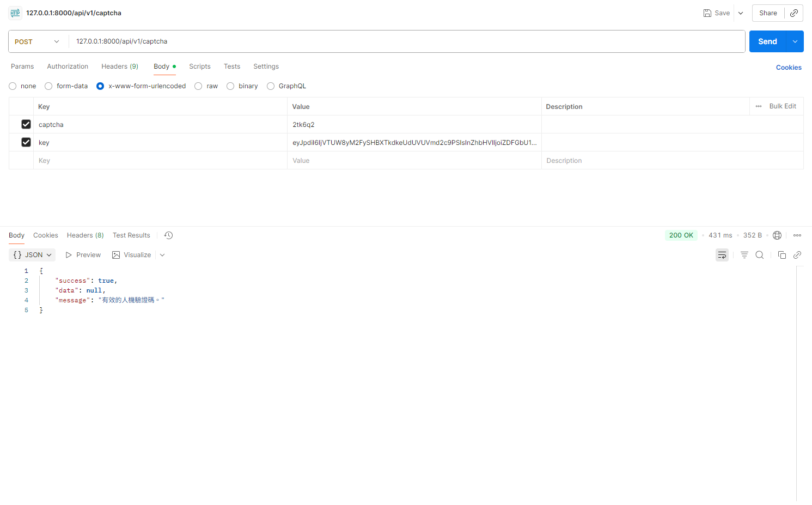Expand the Save options arrow
This screenshot has height=505, width=812.
[741, 13]
